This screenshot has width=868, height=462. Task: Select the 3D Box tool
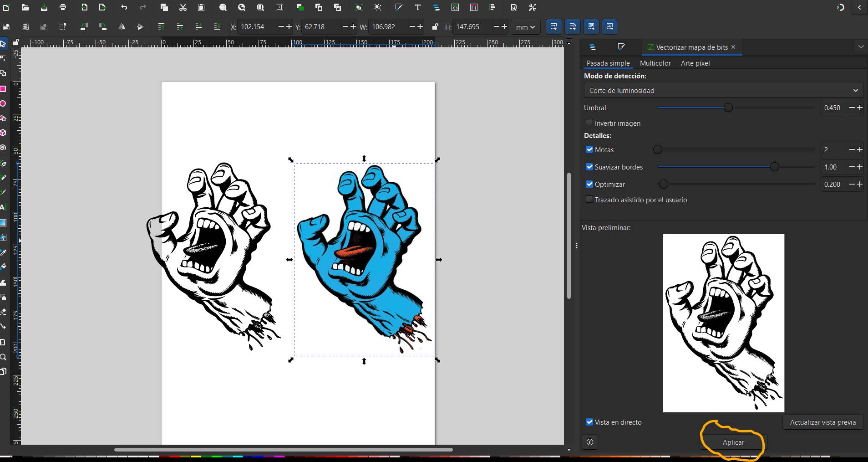coord(3,133)
